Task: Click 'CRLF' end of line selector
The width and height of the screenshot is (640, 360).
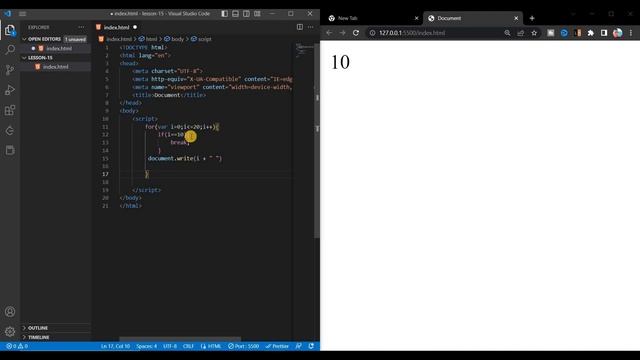Action: click(188, 346)
